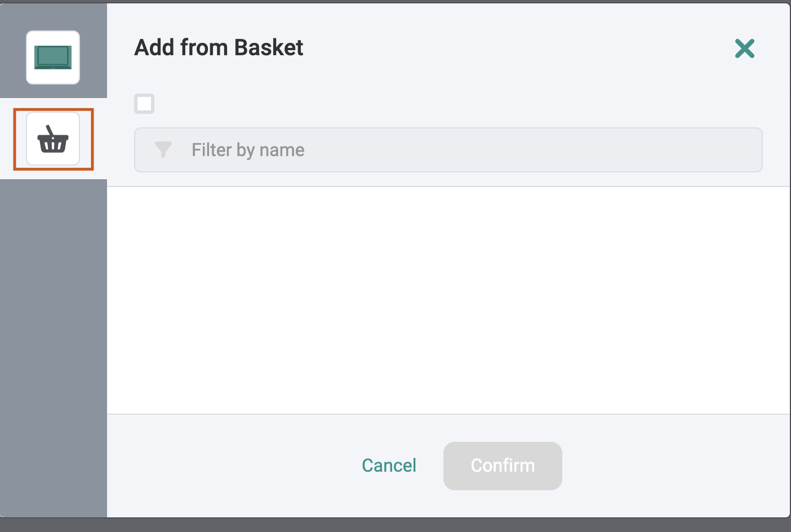The width and height of the screenshot is (791, 532).
Task: Click the empty white basket items list
Action: (x=448, y=300)
